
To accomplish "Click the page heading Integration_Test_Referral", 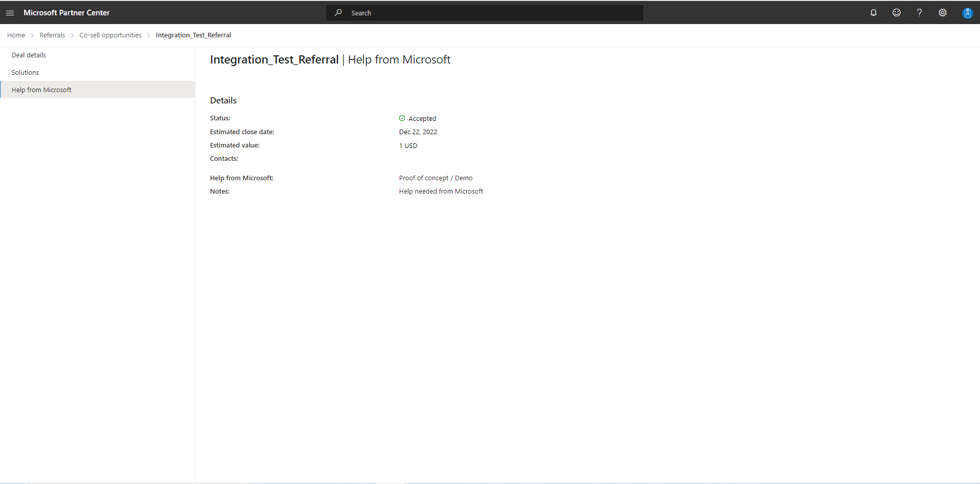I will 274,60.
